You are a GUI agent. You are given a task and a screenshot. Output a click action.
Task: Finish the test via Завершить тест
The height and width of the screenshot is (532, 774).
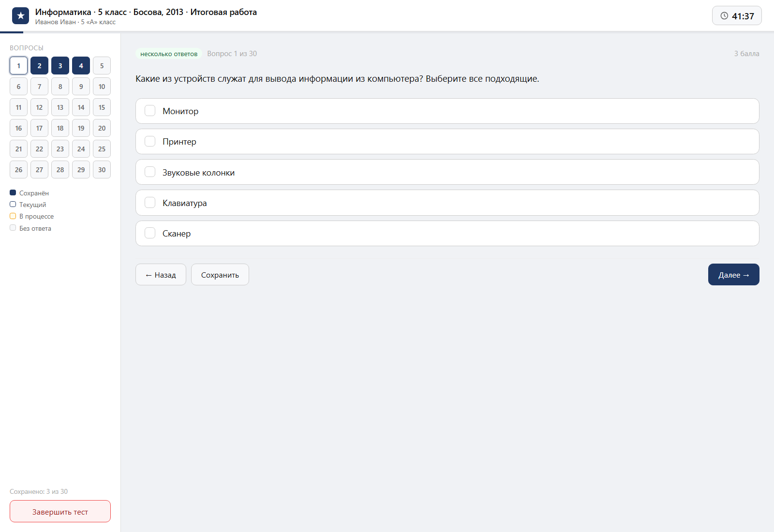coord(60,511)
